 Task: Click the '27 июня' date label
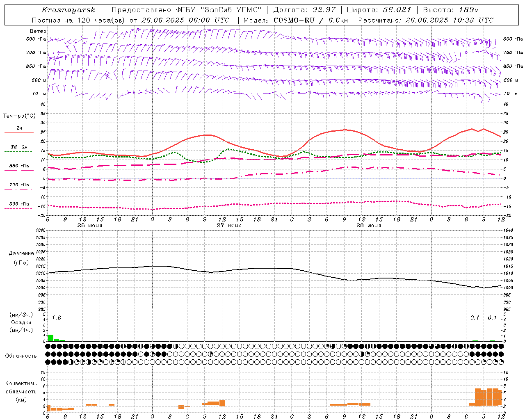pos(229,226)
